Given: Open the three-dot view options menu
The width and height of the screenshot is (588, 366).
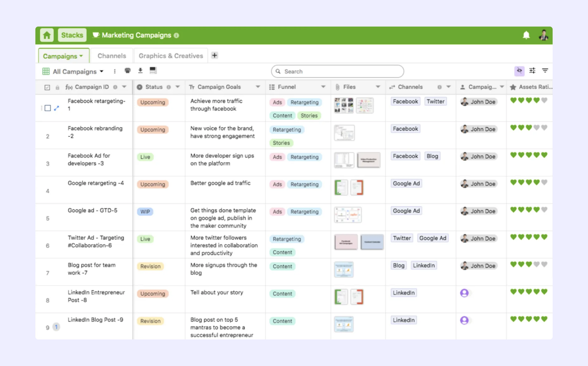Looking at the screenshot, I should click(115, 71).
